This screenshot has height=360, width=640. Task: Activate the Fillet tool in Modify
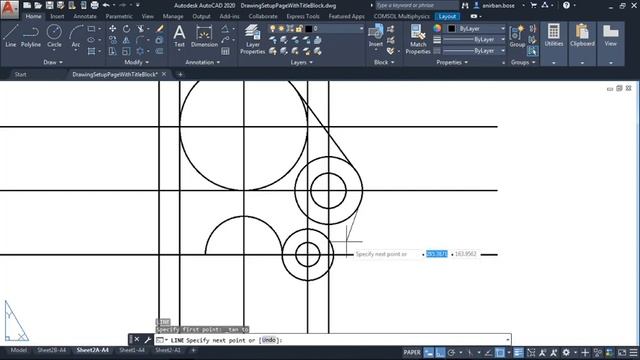point(140,40)
